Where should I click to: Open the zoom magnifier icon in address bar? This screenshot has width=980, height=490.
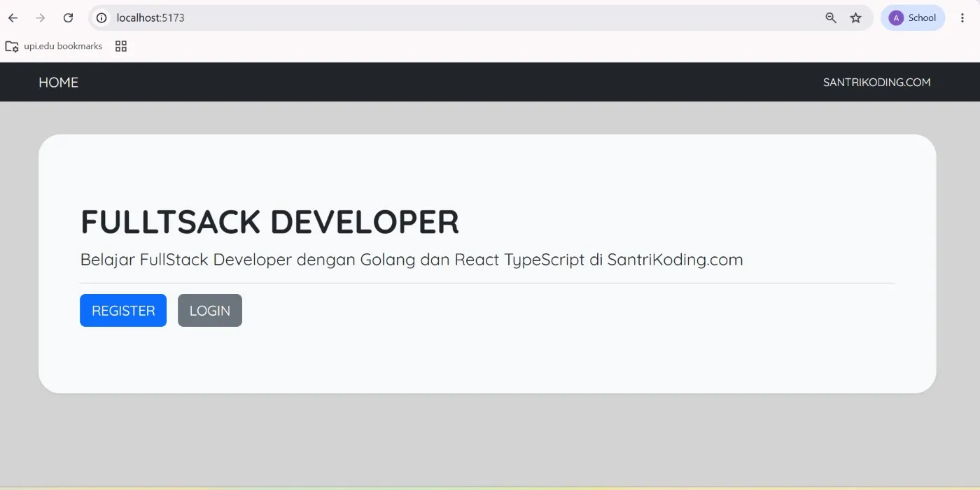point(831,18)
